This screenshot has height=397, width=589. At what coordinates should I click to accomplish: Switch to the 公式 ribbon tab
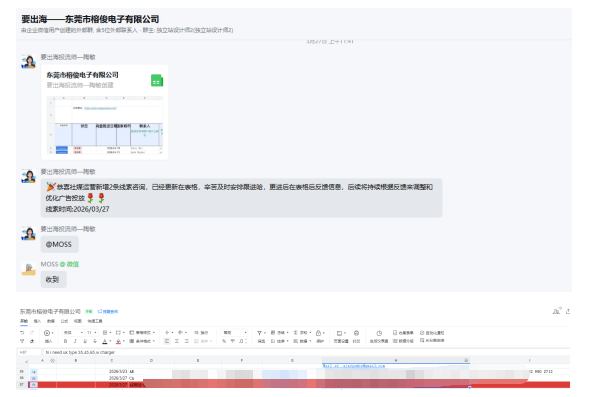point(64,321)
